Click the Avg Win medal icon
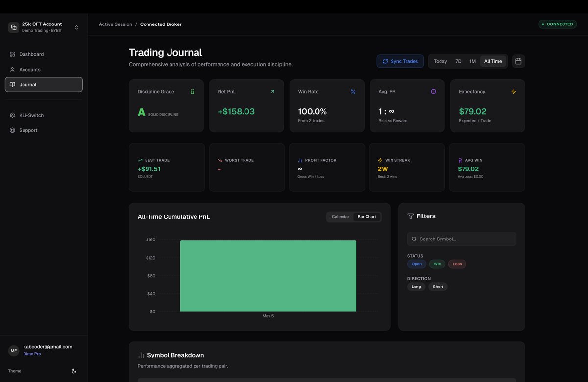The height and width of the screenshot is (382, 588). (460, 160)
